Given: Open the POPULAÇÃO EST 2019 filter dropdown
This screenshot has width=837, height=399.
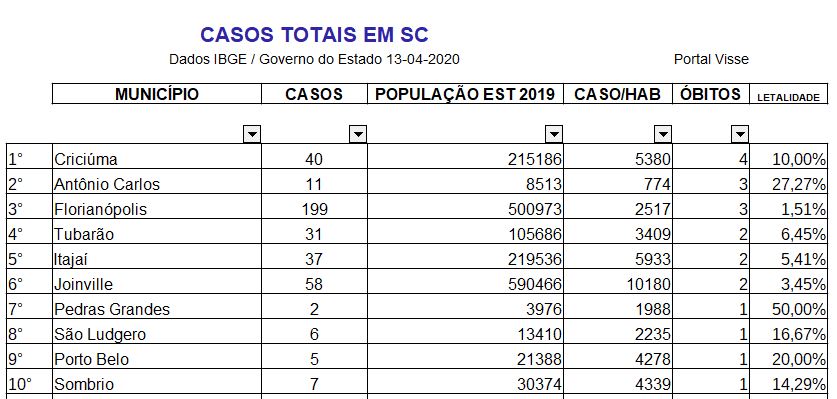Looking at the screenshot, I should coord(554,134).
